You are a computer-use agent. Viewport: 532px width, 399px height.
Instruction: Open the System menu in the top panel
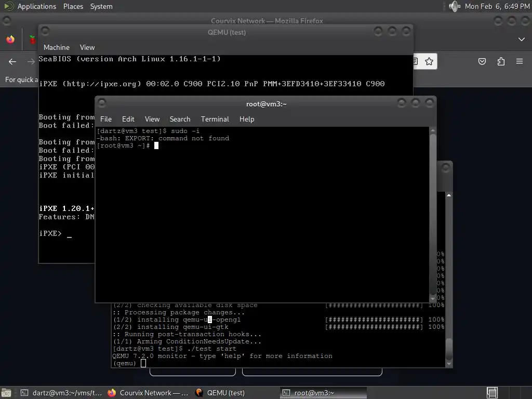tap(101, 6)
